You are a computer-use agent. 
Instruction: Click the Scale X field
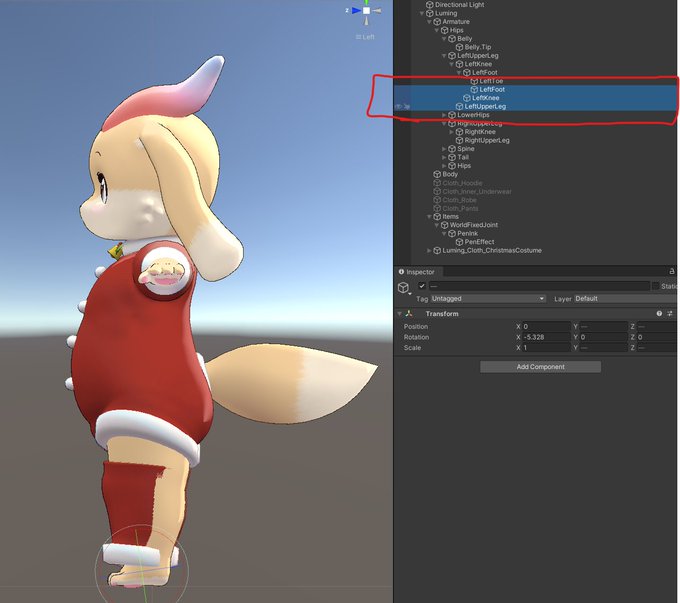(x=546, y=347)
